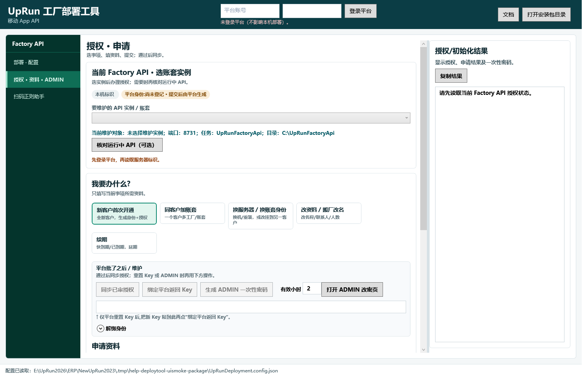Focus the password field beside 平台账号

point(312,11)
